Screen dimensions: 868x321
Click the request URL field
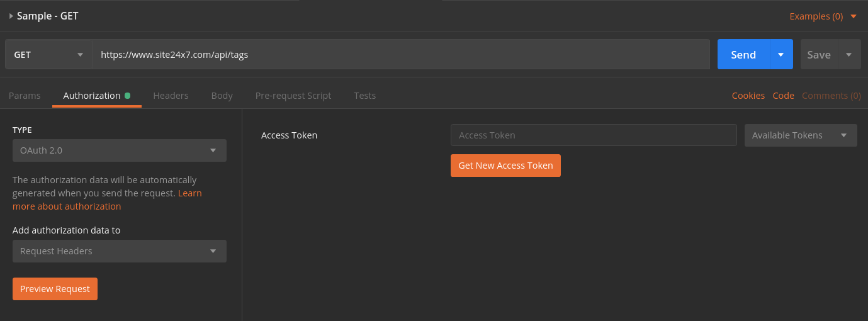click(401, 55)
